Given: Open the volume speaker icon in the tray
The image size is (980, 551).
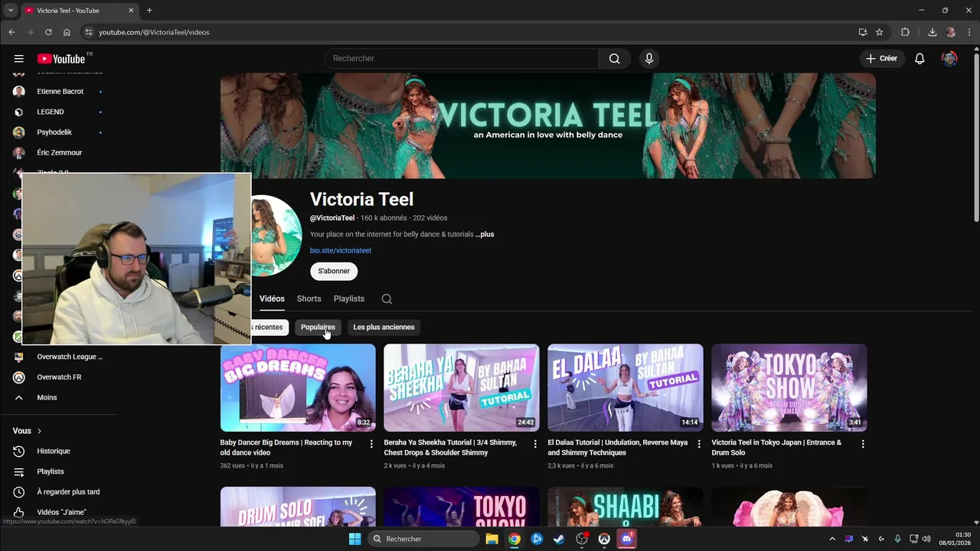Looking at the screenshot, I should [926, 539].
